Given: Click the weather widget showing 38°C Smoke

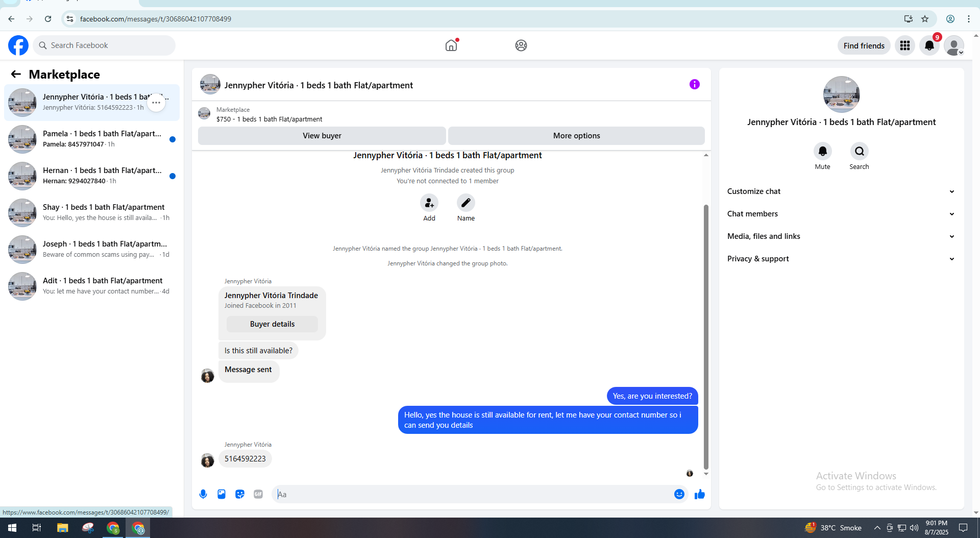Looking at the screenshot, I should (833, 528).
